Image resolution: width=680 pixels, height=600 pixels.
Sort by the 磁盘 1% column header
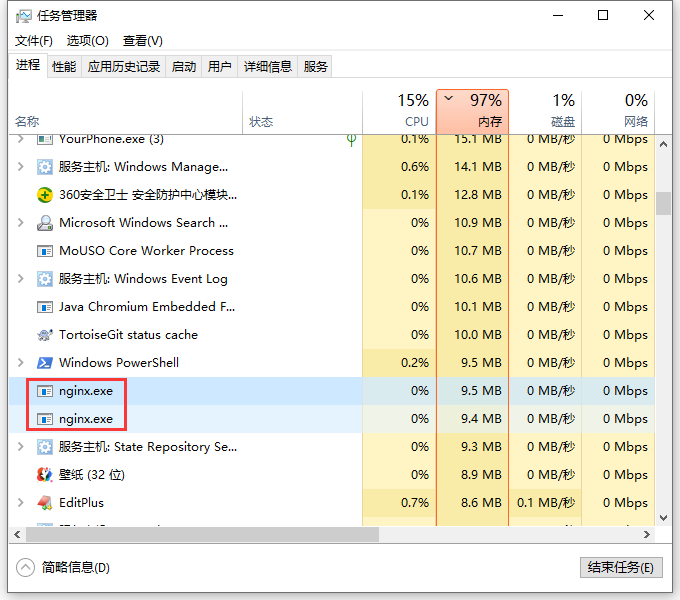click(545, 113)
